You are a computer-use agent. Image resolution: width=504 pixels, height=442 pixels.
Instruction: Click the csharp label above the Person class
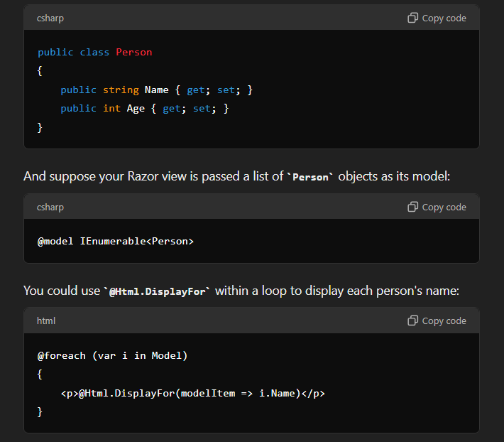(50, 18)
